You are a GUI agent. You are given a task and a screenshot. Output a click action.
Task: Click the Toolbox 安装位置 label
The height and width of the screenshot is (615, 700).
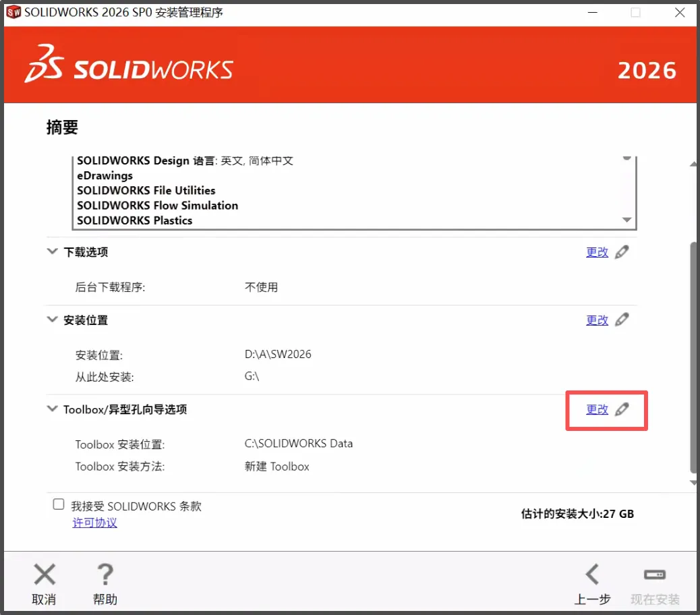[x=120, y=444]
